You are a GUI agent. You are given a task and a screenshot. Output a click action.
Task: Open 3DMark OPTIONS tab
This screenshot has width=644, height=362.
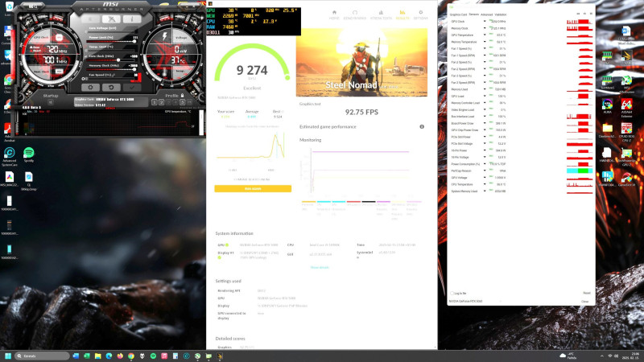point(420,15)
